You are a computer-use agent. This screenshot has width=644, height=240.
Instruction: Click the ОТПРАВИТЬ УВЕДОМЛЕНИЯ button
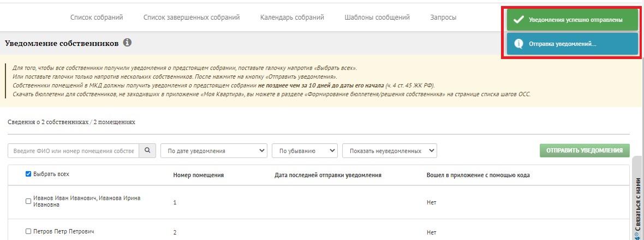pyautogui.click(x=585, y=151)
